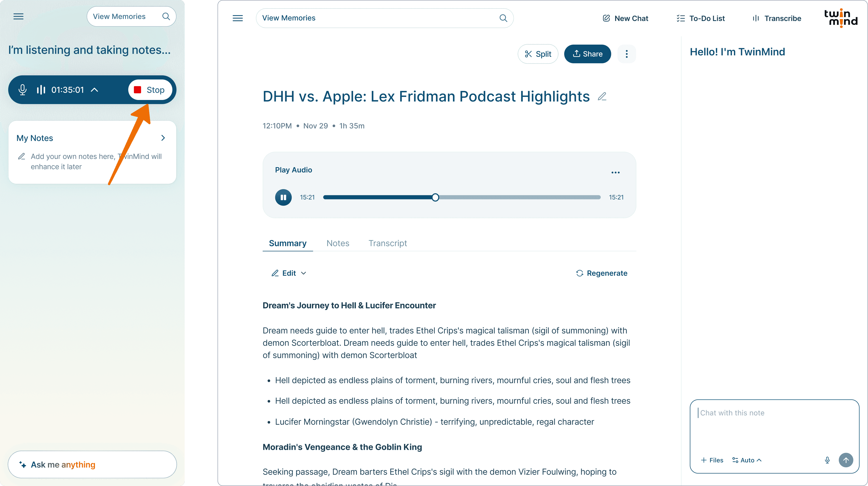Viewport: 868px width, 486px height.
Task: Collapse recording bar with chevron up
Action: 95,90
